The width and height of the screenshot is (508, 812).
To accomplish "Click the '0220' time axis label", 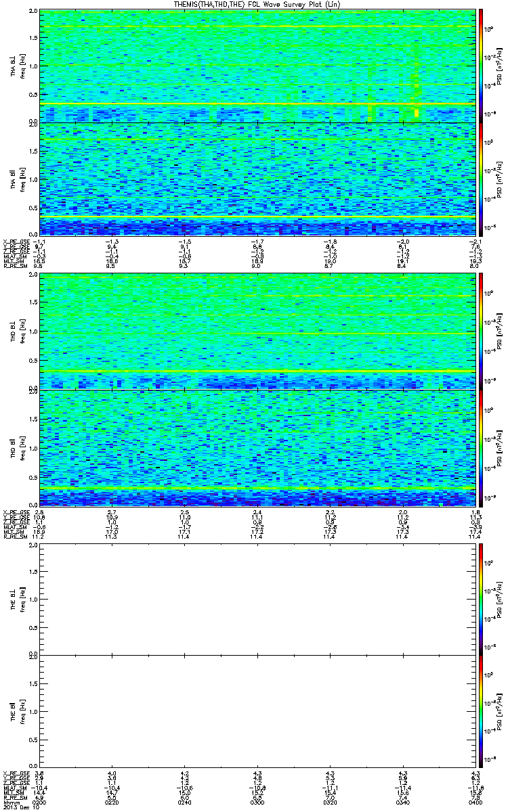I will pos(112,801).
